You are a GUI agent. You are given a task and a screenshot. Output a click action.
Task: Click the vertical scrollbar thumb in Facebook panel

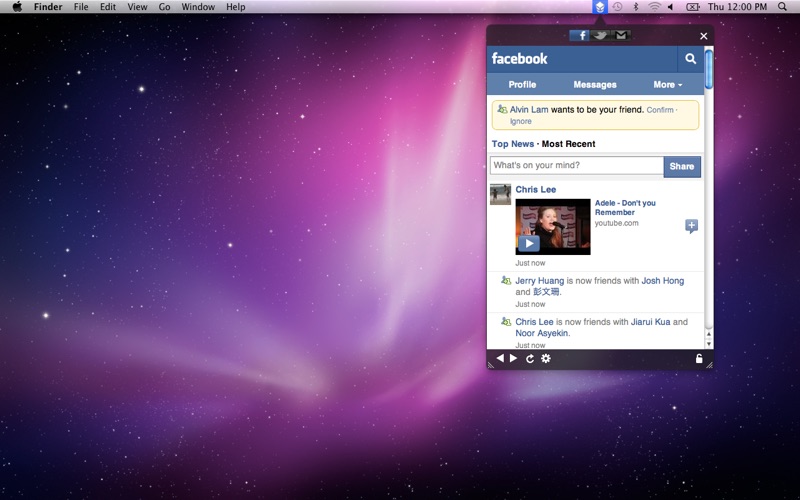point(709,69)
